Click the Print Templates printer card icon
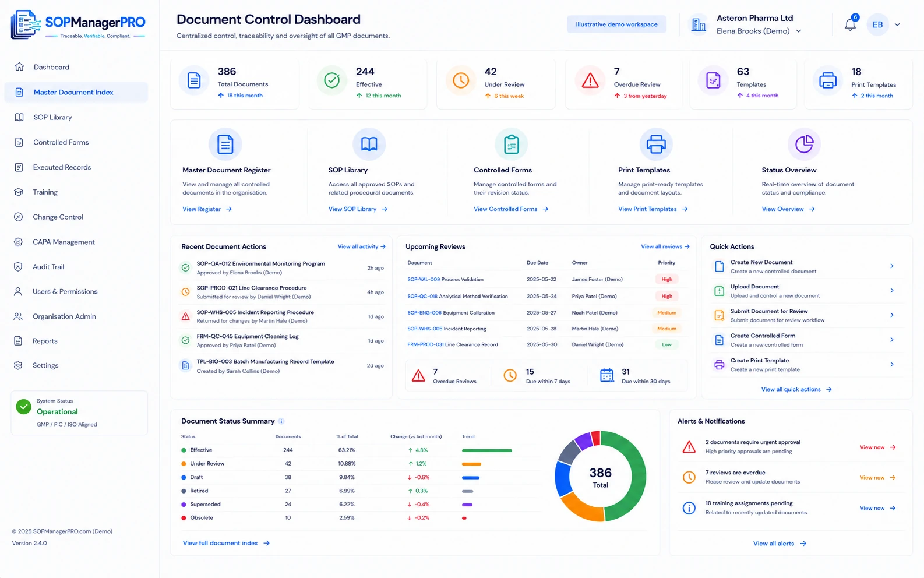The width and height of the screenshot is (924, 578). [x=656, y=144]
